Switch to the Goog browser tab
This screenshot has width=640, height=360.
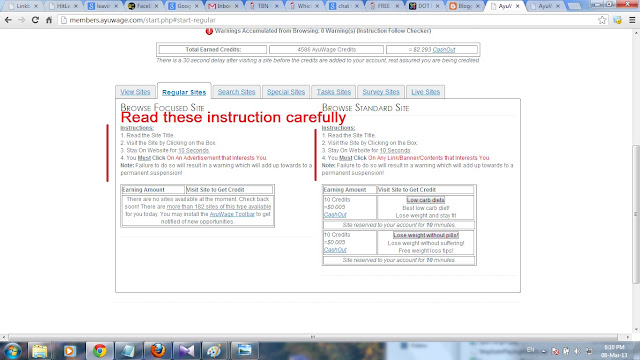(x=183, y=6)
